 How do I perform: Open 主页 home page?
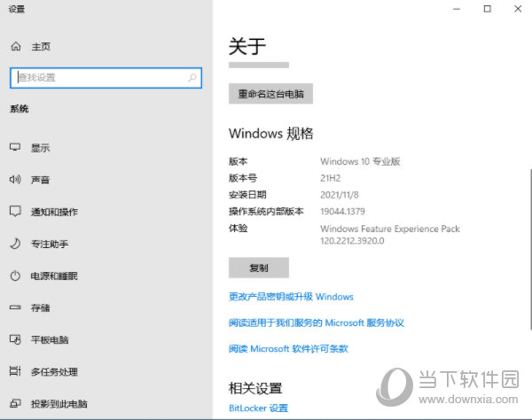point(41,46)
